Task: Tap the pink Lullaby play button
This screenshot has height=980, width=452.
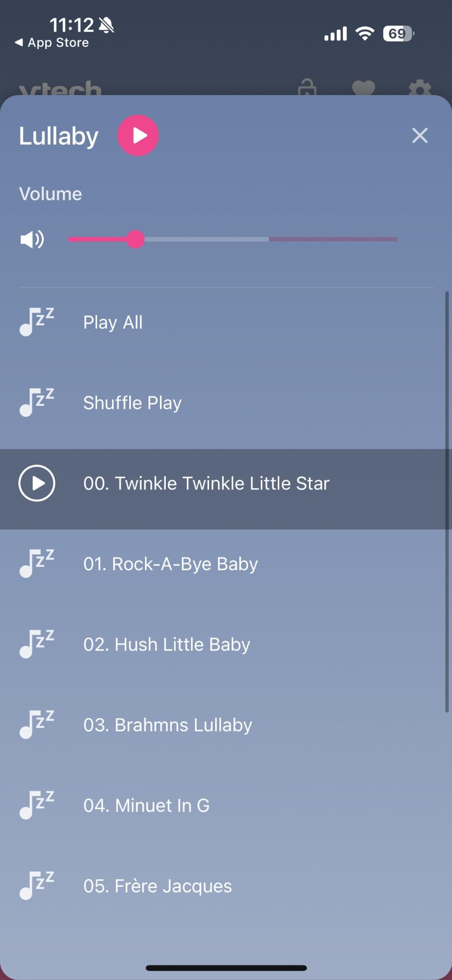Action: [138, 136]
